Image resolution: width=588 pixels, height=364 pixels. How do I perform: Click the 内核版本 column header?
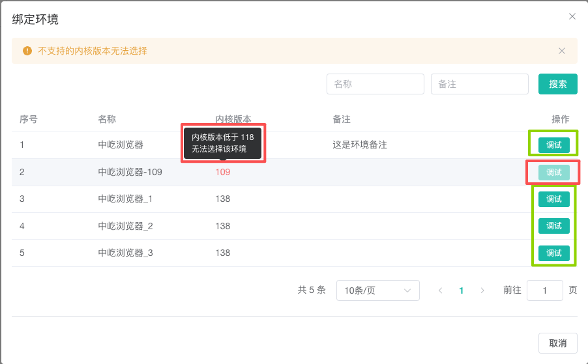click(233, 119)
